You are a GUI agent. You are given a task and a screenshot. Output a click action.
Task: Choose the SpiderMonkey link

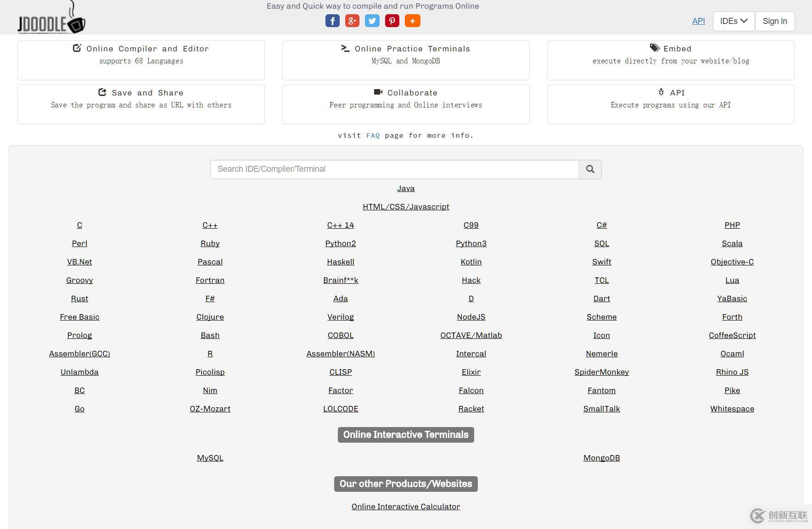click(x=602, y=372)
